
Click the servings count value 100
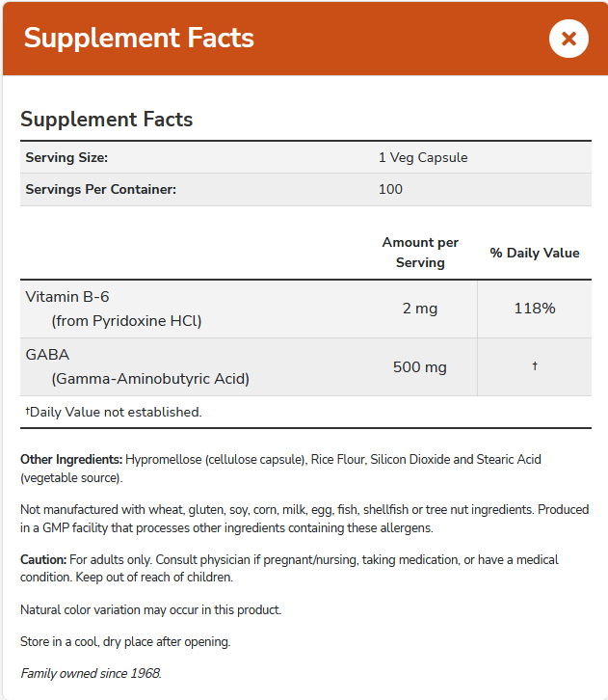[x=390, y=189]
